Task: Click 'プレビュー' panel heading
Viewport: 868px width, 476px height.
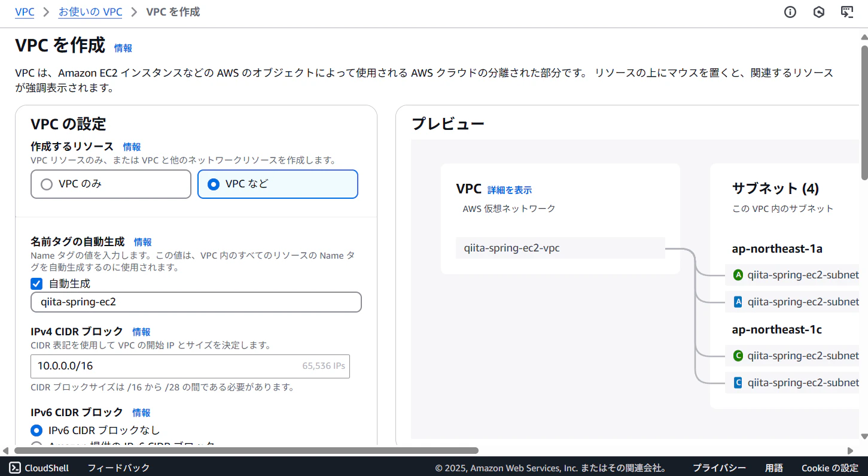Action: [448, 124]
